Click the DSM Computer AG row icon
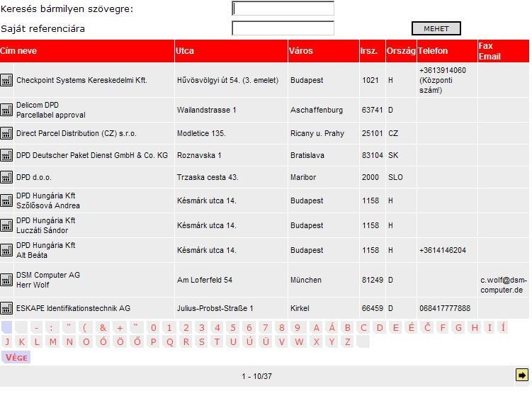Viewport: 532px width, 396px height. (x=6, y=280)
